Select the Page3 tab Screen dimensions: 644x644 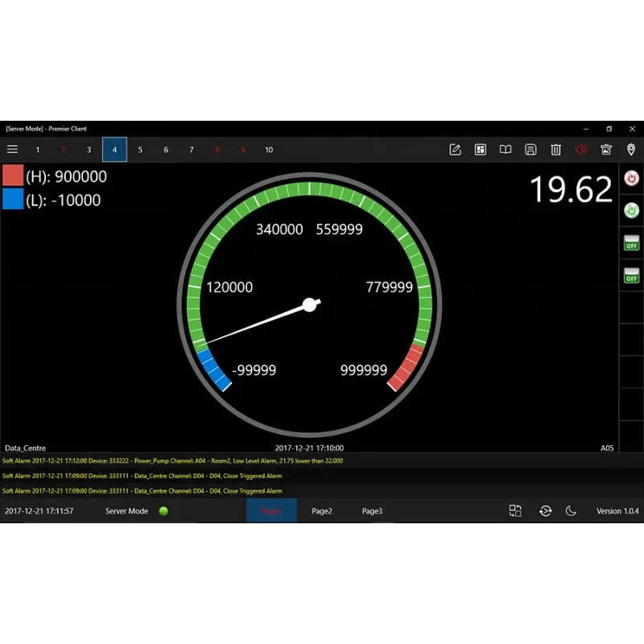(371, 511)
